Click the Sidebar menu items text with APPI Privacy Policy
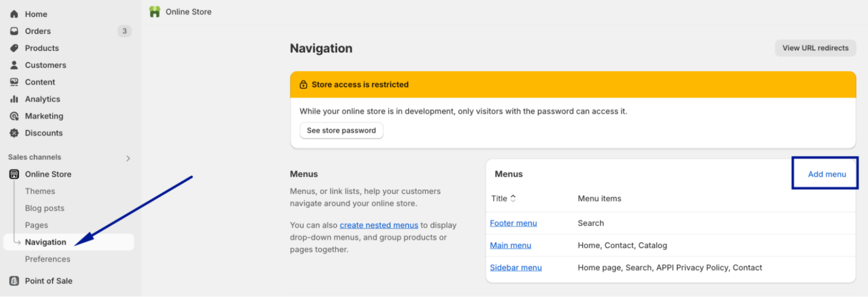Viewport: 868px width, 297px height. (x=670, y=268)
